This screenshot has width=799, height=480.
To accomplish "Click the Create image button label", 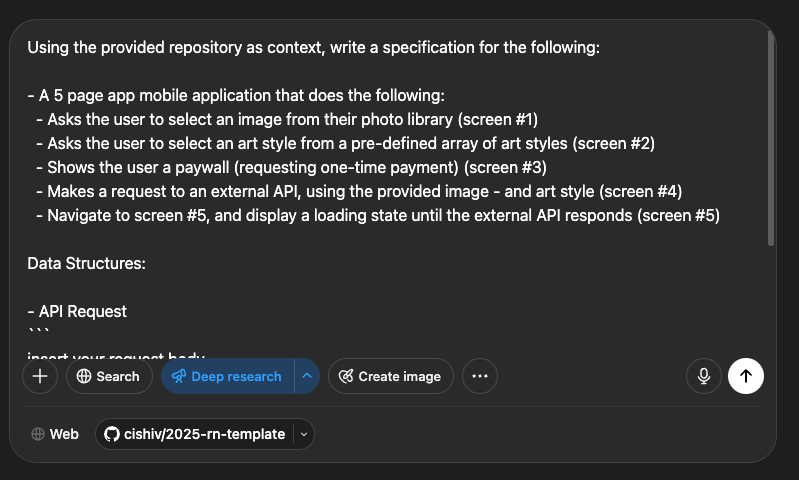I will point(399,377).
